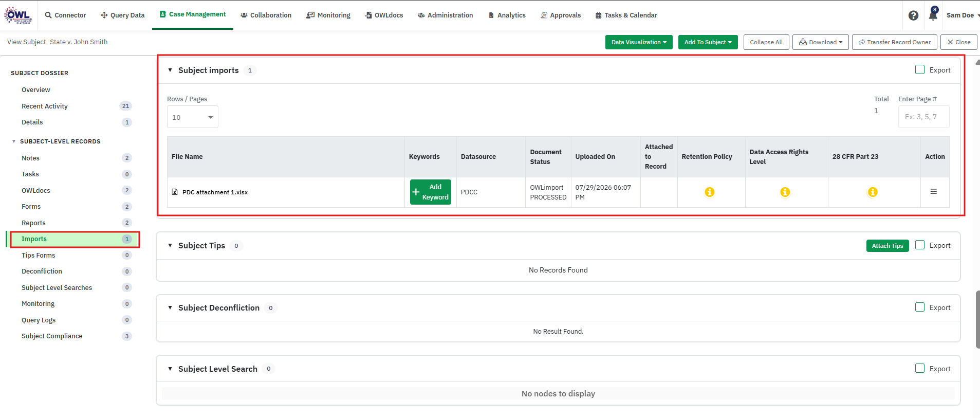Collapse the Subject Deconfliction section
This screenshot has height=418, width=980.
170,307
